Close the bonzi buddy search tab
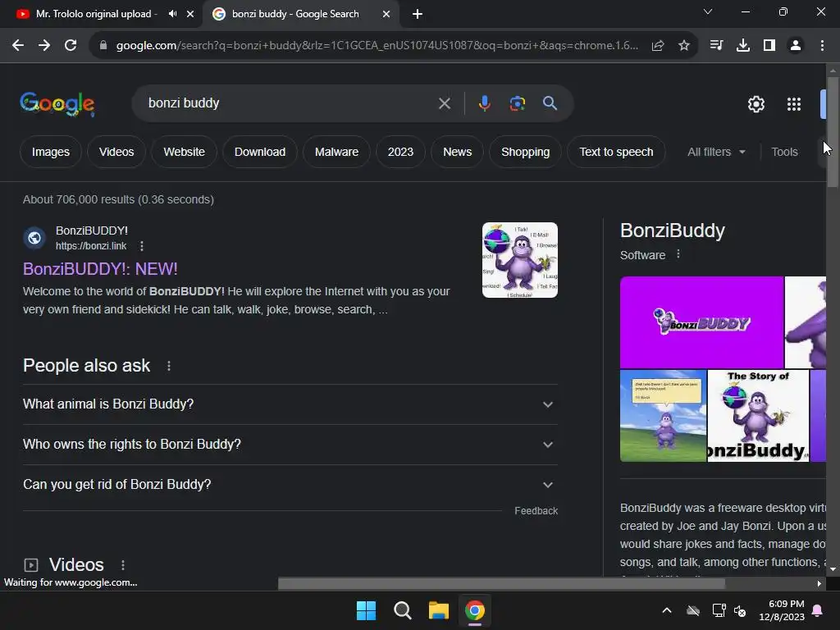840x630 pixels. (x=386, y=14)
